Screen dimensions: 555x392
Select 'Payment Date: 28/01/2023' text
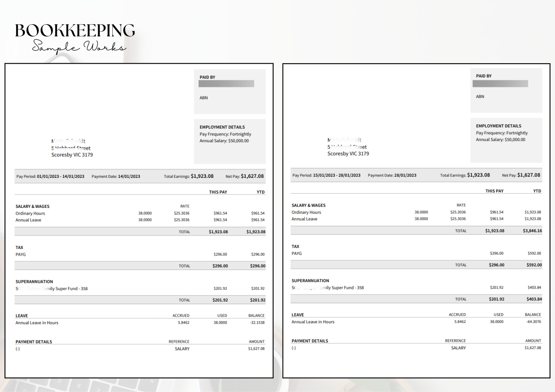[392, 175]
